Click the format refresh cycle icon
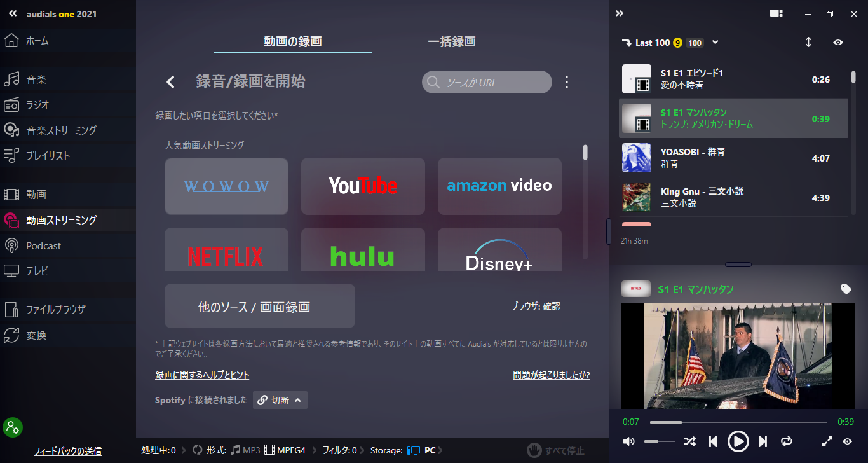This screenshot has width=868, height=463. (x=197, y=450)
